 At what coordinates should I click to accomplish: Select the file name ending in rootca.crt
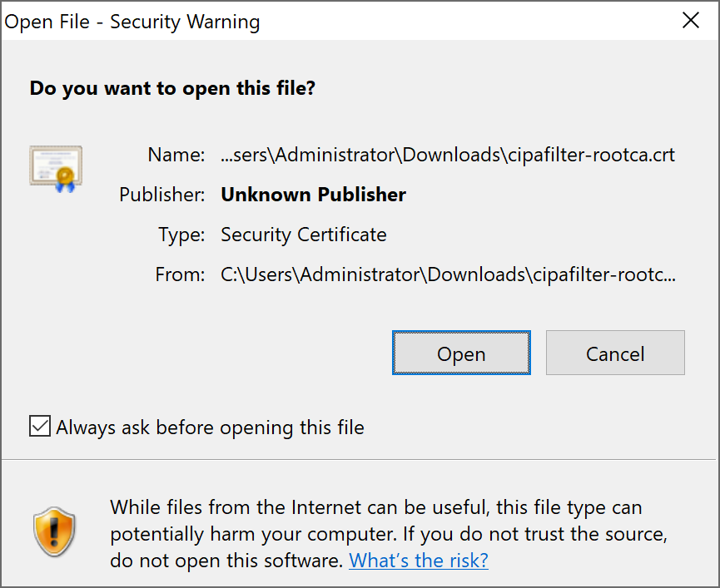pyautogui.click(x=447, y=155)
